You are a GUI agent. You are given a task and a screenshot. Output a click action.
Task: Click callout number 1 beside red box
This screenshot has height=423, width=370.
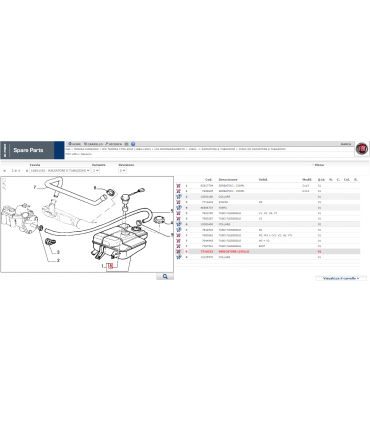(103, 266)
